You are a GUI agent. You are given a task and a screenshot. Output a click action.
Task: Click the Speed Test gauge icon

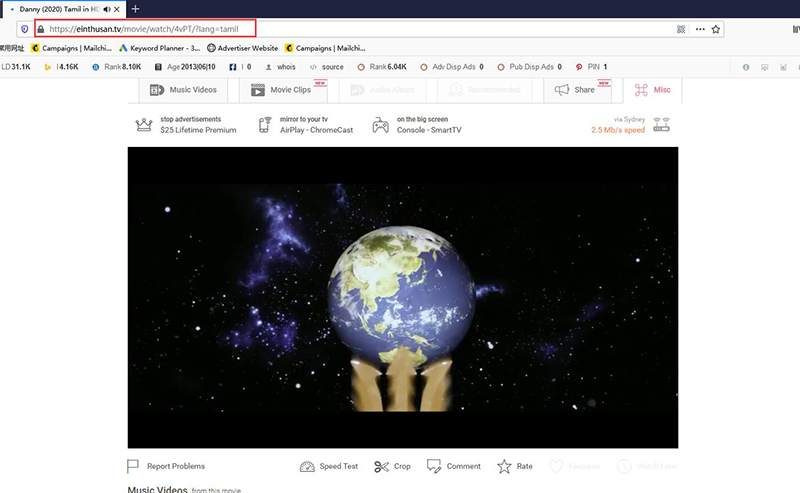pos(307,466)
